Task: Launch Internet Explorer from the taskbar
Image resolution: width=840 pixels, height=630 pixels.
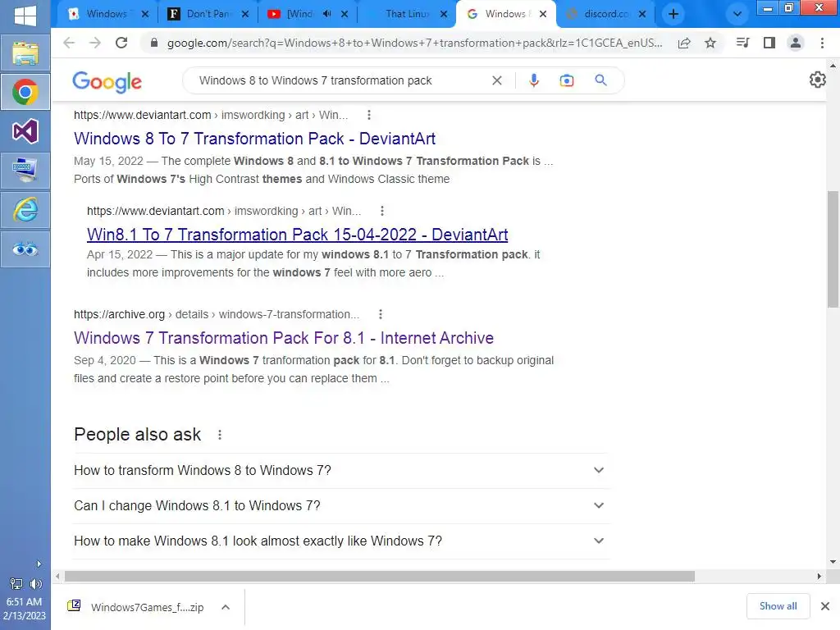Action: [25, 209]
